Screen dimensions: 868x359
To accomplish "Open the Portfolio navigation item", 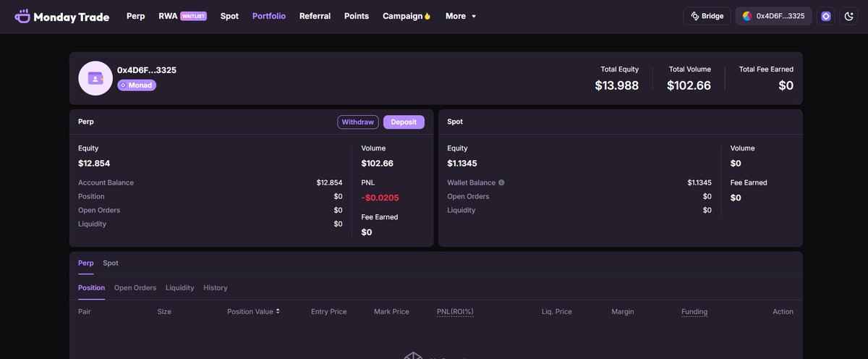I will [x=269, y=16].
